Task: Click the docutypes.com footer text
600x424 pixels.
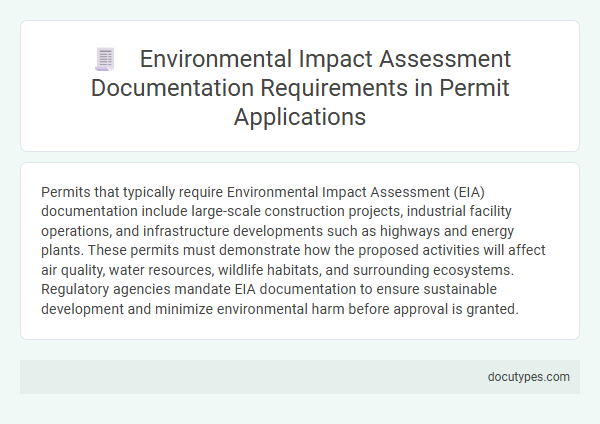Action: 528,377
